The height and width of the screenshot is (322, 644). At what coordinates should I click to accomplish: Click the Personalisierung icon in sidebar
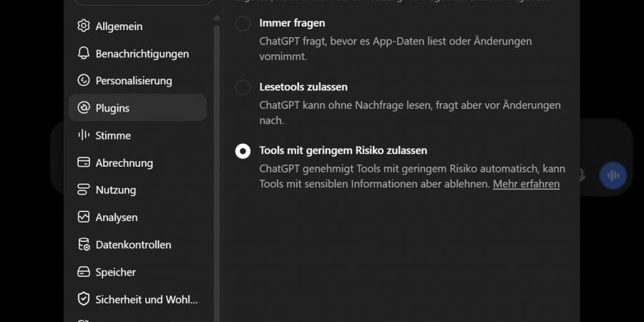coord(84,80)
